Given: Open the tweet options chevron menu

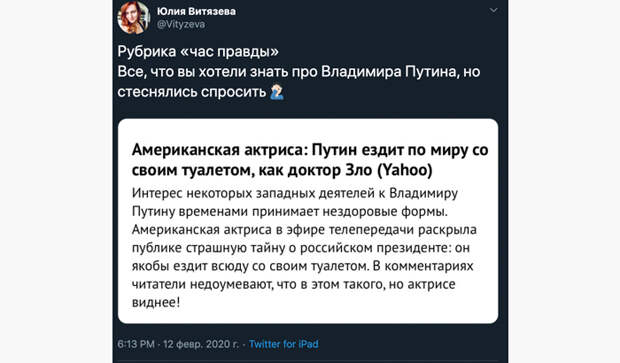Looking at the screenshot, I should (x=493, y=10).
